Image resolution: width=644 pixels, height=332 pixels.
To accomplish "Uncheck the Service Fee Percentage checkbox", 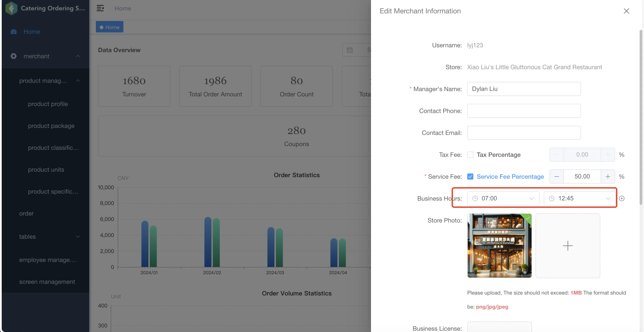I will pos(470,177).
